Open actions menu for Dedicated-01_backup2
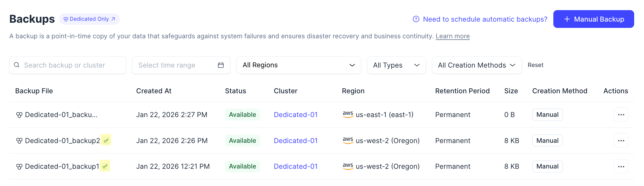The image size is (644, 186). point(621,141)
